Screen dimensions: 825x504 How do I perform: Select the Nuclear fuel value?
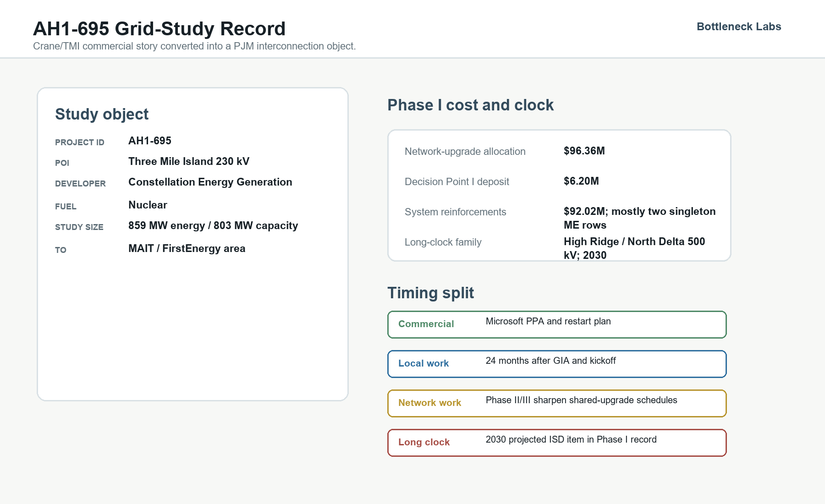point(148,205)
